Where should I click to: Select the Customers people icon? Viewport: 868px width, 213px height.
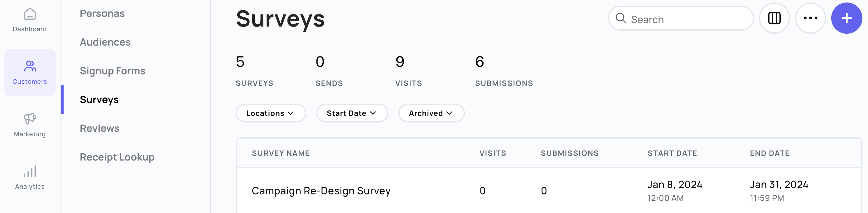[30, 66]
